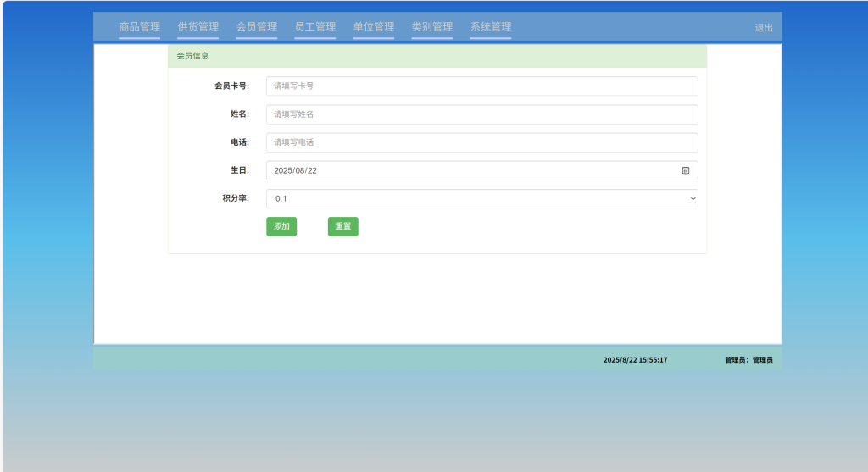The height and width of the screenshot is (472, 868).
Task: Click the timestamp 2025/8/22 15:55:17
Action: tap(635, 359)
